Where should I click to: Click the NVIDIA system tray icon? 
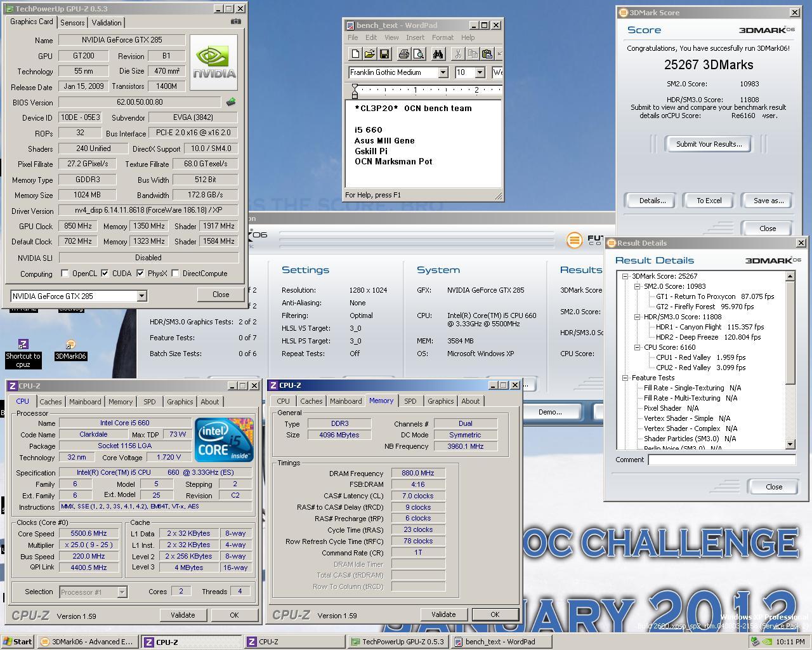tap(767, 642)
